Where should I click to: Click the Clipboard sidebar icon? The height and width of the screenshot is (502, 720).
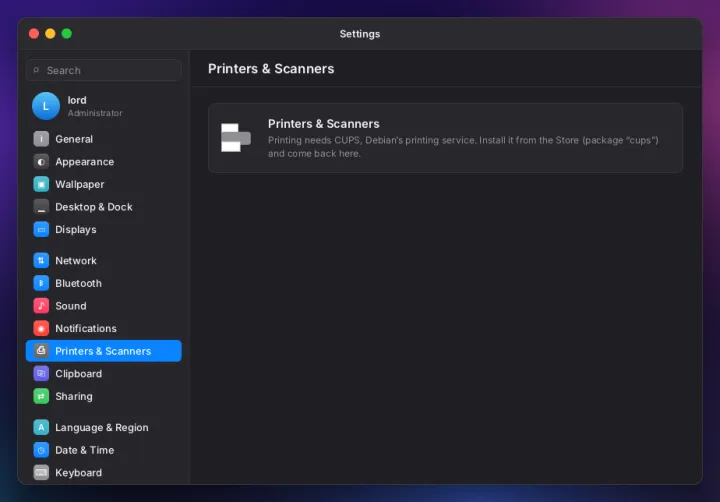(41, 373)
